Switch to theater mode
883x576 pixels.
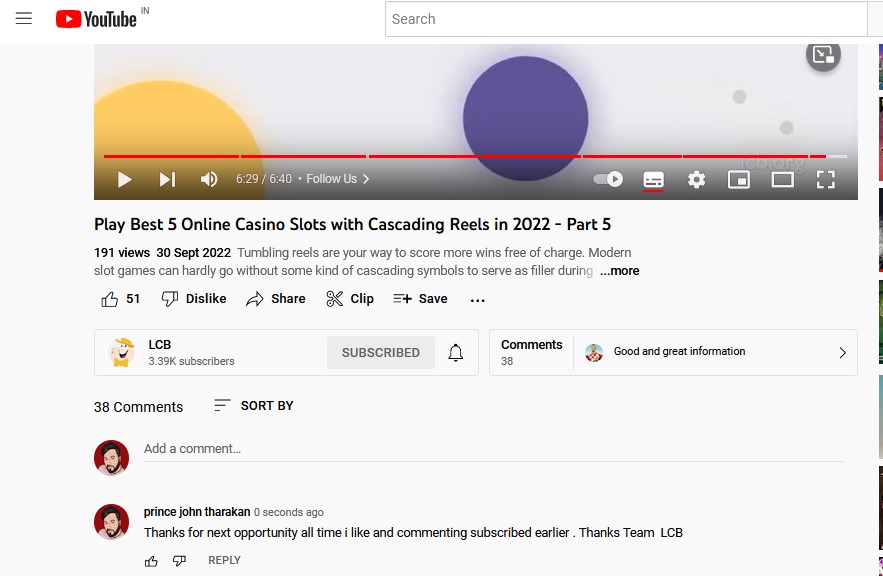pyautogui.click(x=782, y=180)
